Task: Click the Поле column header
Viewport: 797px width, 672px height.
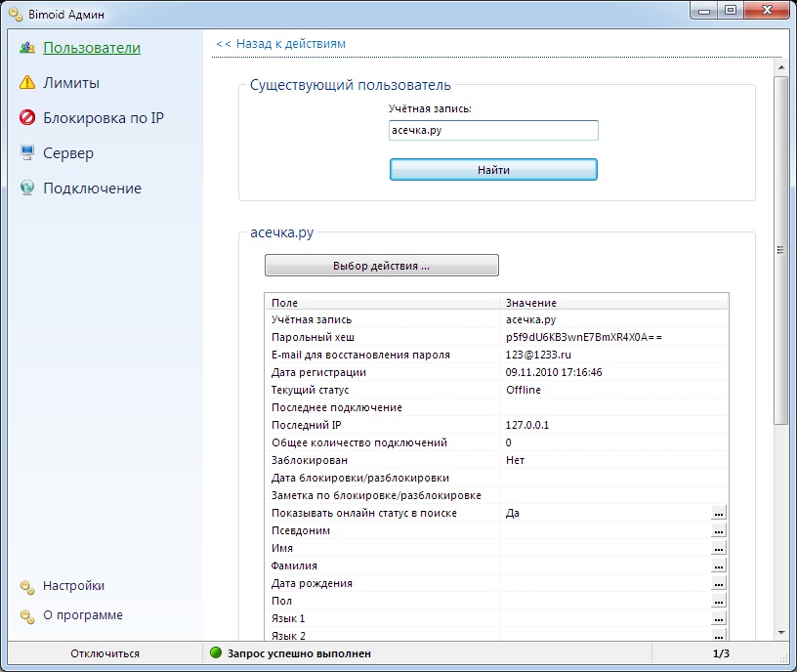Action: click(382, 303)
